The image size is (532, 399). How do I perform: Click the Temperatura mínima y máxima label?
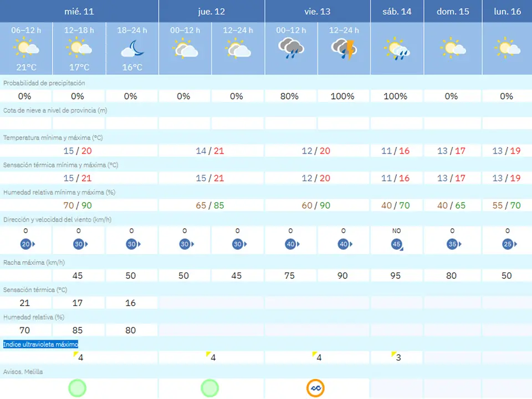(53, 138)
